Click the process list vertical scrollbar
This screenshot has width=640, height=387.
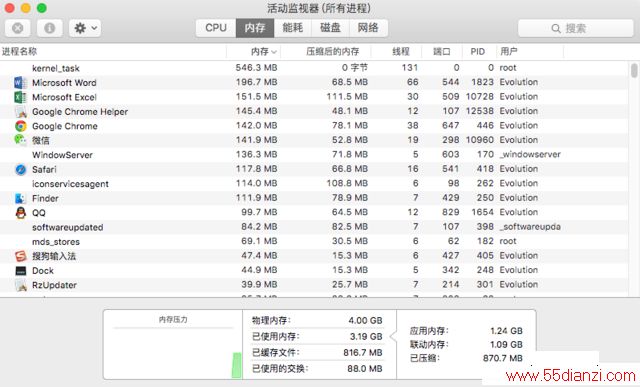[634, 178]
